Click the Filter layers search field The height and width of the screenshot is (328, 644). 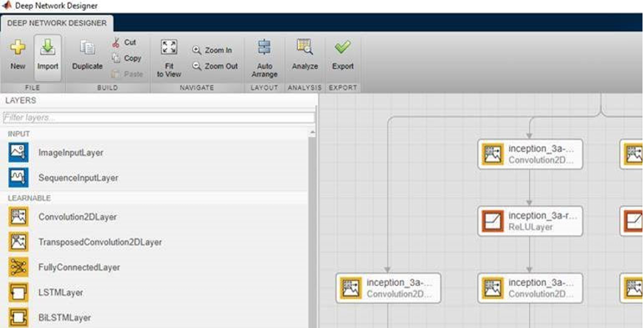point(159,117)
